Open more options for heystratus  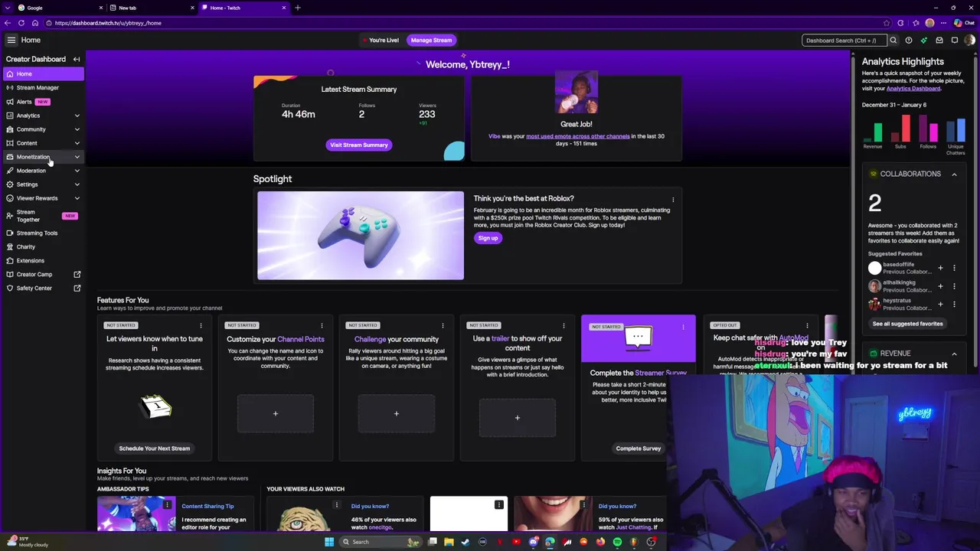pos(953,304)
